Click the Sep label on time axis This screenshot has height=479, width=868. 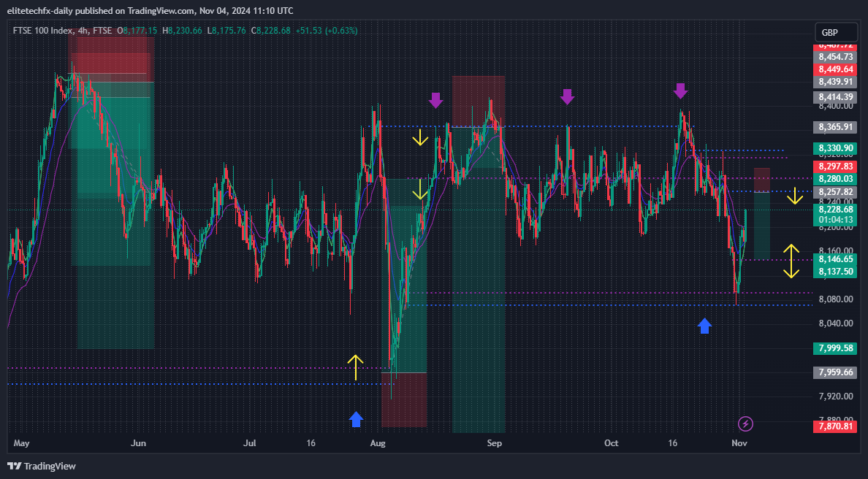(495, 443)
